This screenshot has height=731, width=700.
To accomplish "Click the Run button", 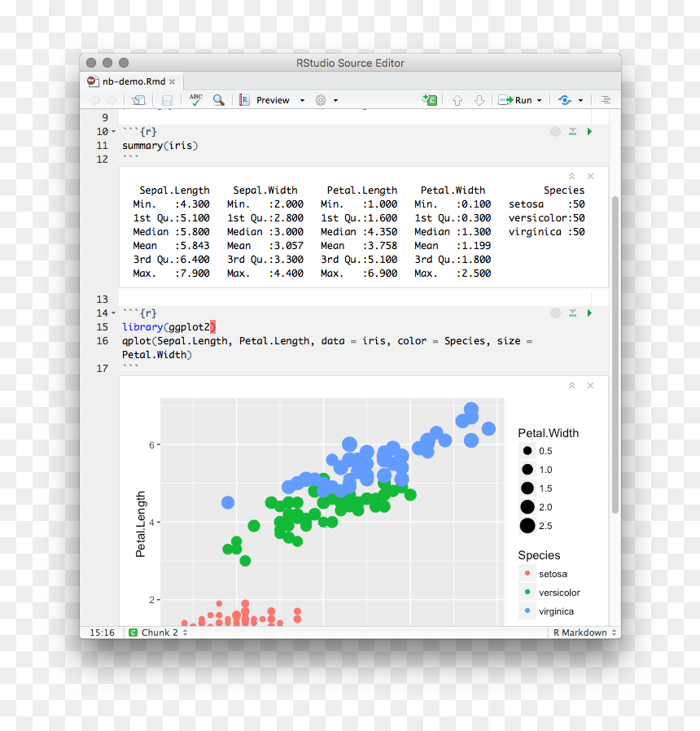I will pos(515,100).
